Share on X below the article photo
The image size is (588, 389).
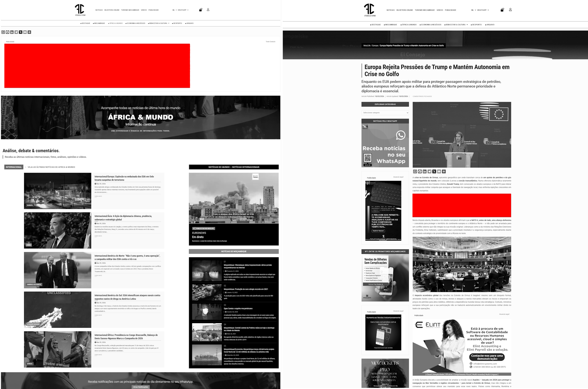click(x=434, y=171)
